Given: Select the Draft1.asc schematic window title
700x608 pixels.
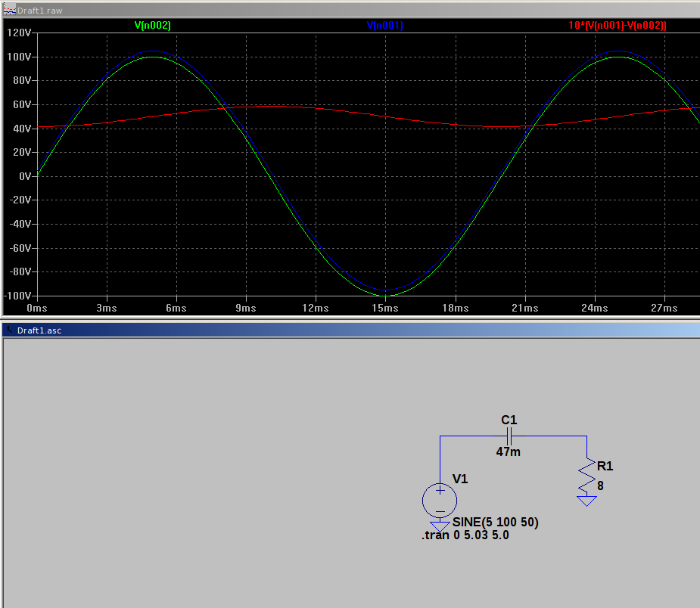Looking at the screenshot, I should coord(39,330).
